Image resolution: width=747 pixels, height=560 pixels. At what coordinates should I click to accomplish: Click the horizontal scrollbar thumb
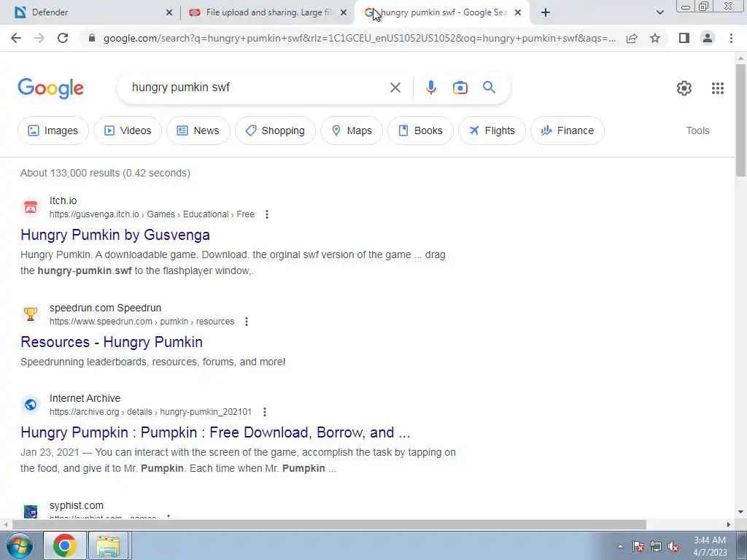329,525
